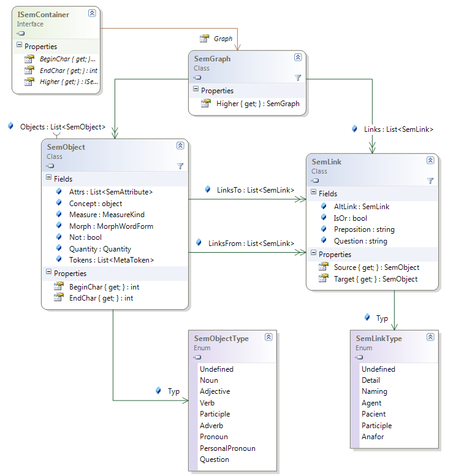Viewport: 464px width, 476px height.
Task: Select the Morph : MorphWordForm field
Action: click(111, 226)
